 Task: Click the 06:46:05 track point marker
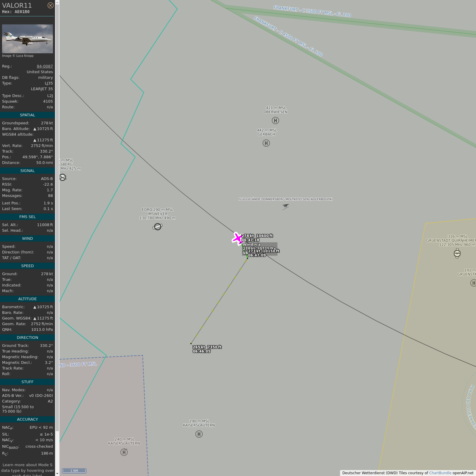click(x=191, y=343)
